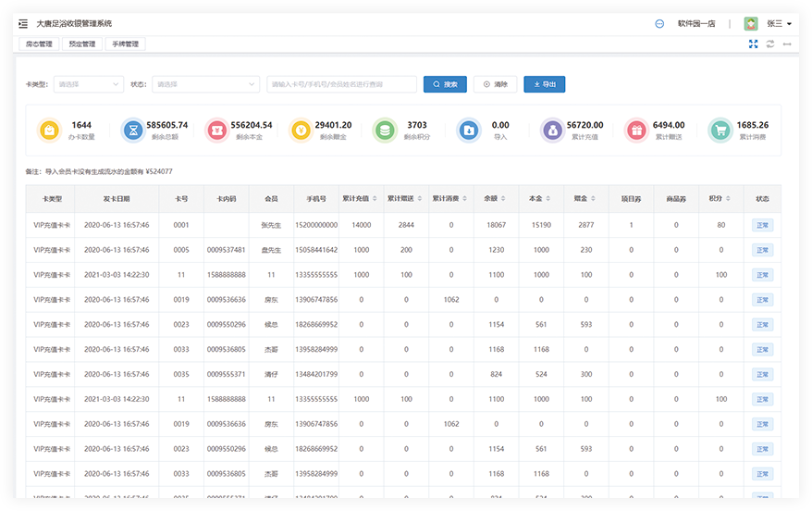Collapse the sidebar menu via hamburger icon
812x511 pixels.
(x=23, y=23)
